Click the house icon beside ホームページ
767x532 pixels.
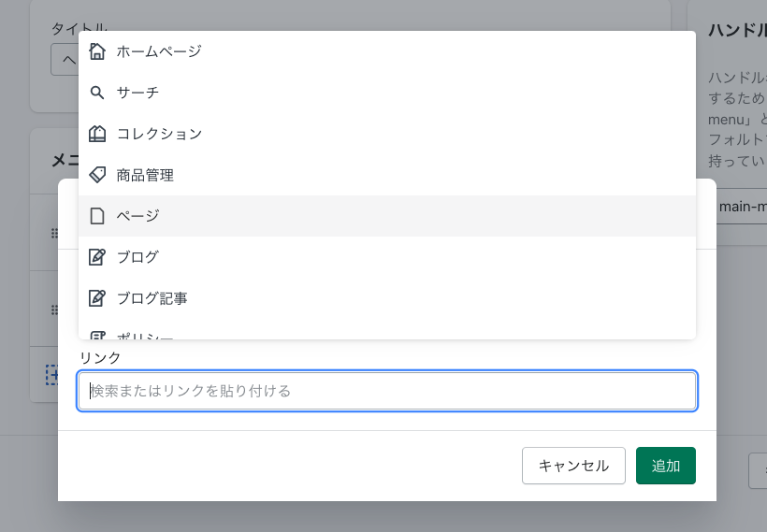97,51
